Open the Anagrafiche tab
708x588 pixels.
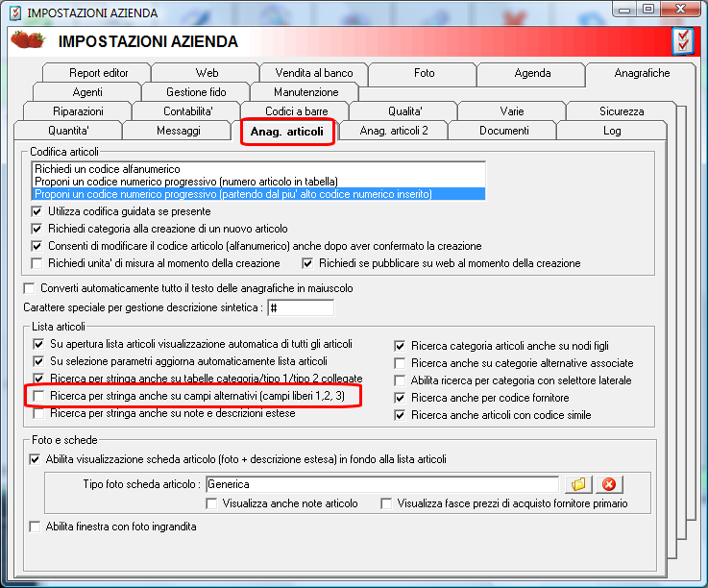641,73
